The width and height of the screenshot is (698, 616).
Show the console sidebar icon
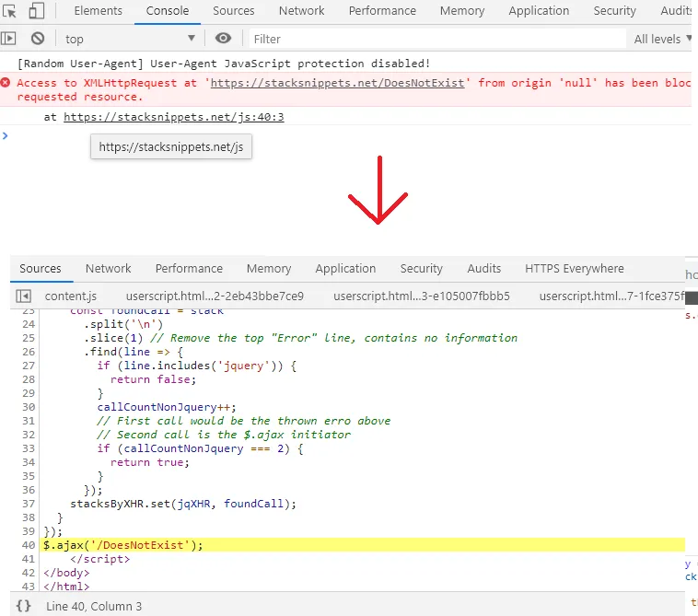8,39
